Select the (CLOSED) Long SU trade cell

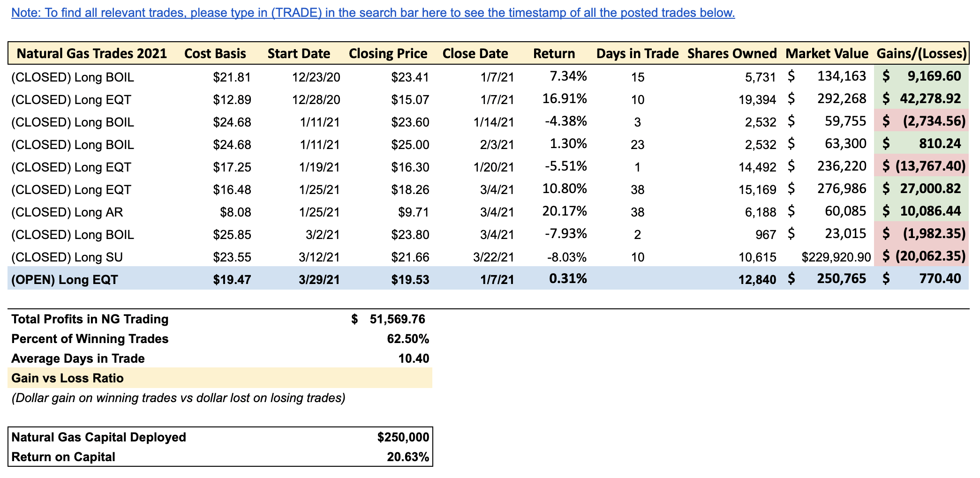67,257
